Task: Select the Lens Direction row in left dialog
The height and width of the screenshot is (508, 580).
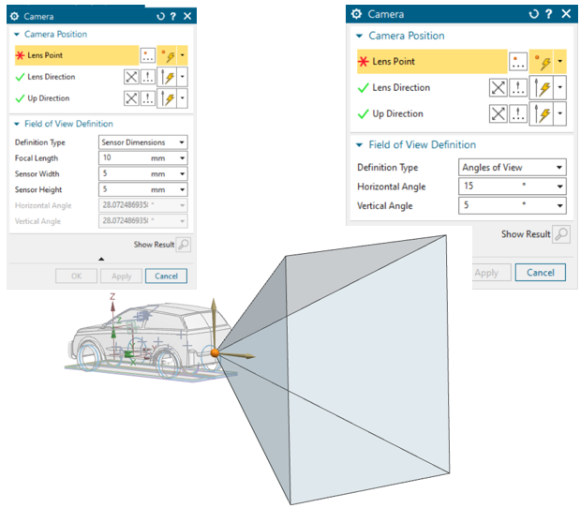Action: (68, 77)
